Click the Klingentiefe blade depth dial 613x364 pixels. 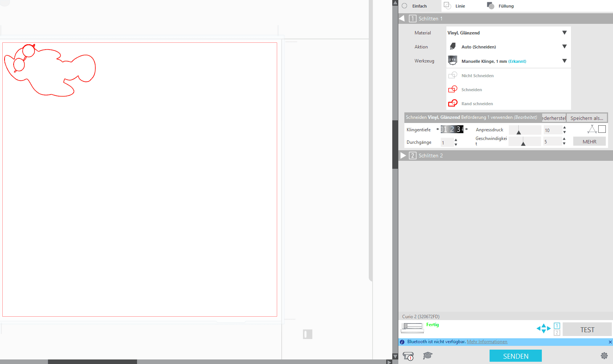[x=452, y=129]
